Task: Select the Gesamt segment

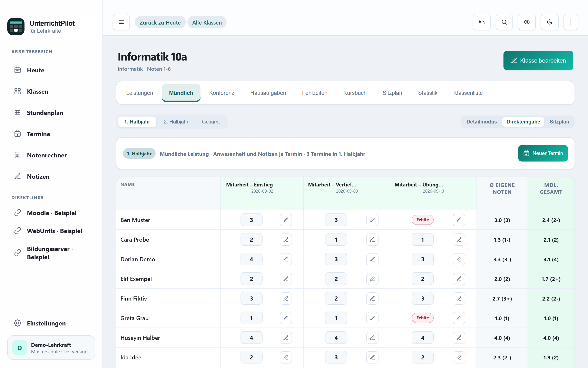Action: tap(211, 122)
